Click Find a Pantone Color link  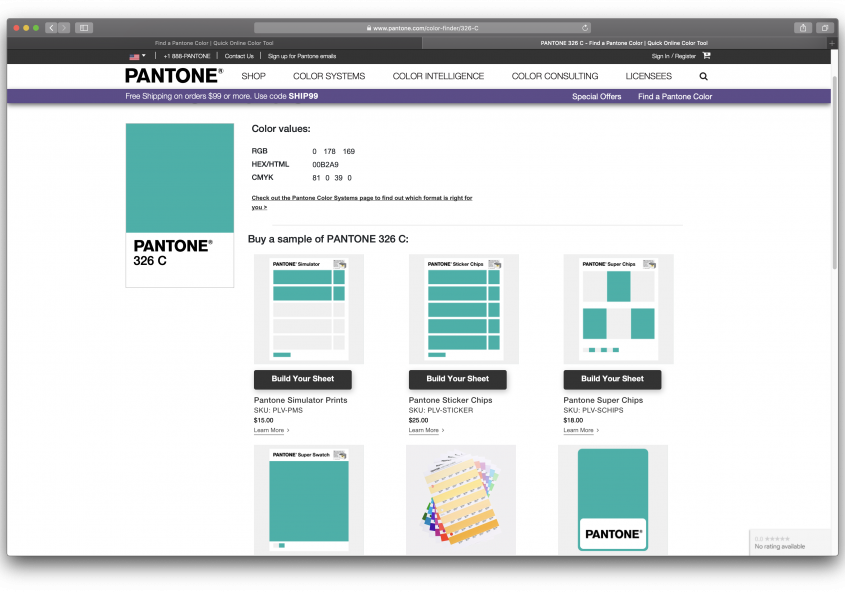(675, 96)
